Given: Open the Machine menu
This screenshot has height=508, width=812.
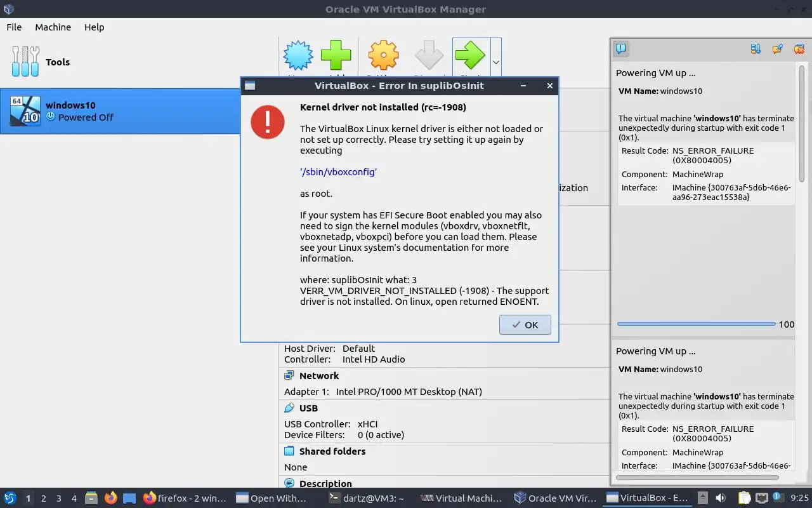Looking at the screenshot, I should (x=53, y=27).
